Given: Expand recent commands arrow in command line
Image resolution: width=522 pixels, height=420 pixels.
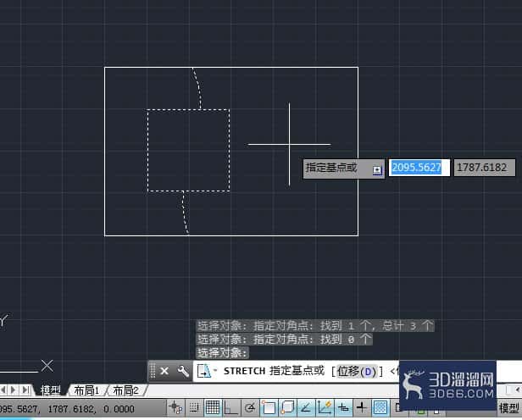Looking at the screenshot, I should coord(215,370).
